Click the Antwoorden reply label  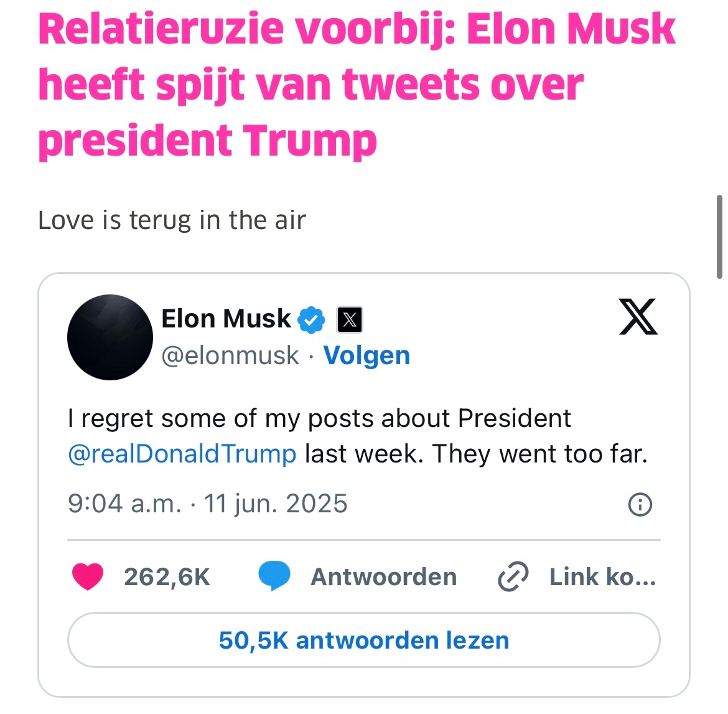click(x=383, y=576)
